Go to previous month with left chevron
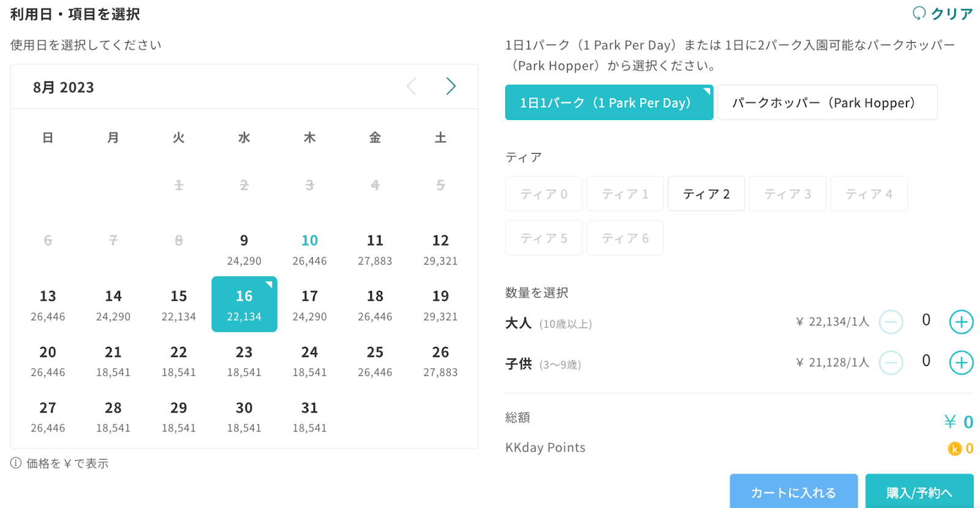 coord(412,86)
